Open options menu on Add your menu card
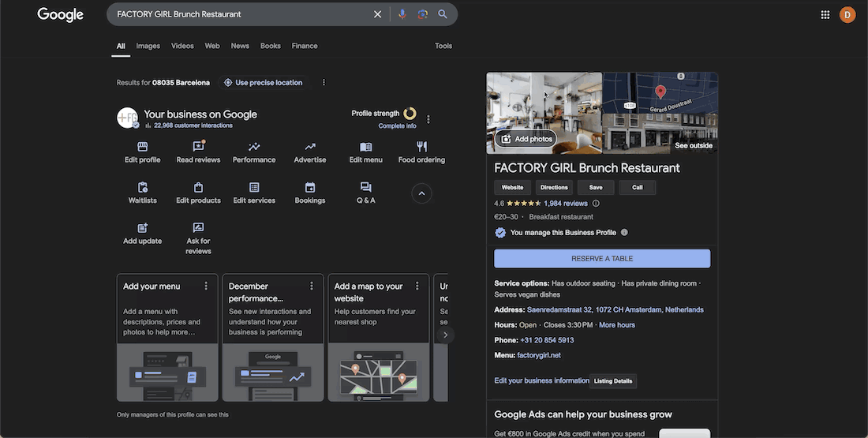868x438 pixels. [x=207, y=286]
